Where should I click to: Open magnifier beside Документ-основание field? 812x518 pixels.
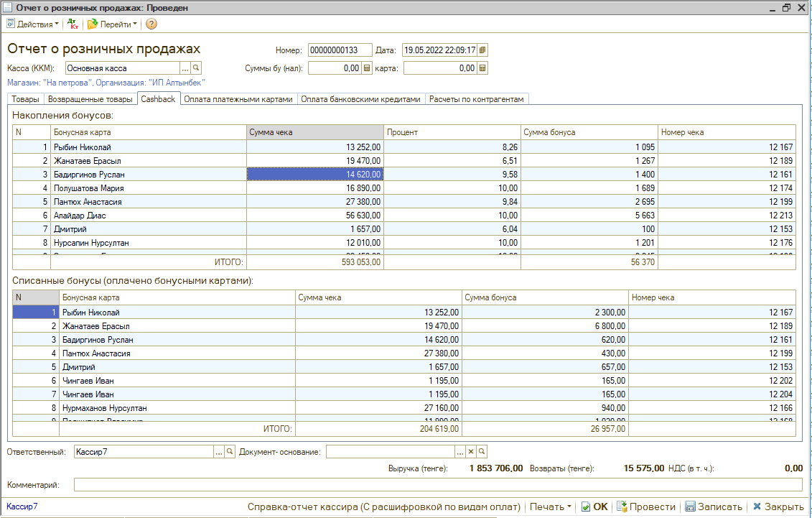(482, 451)
